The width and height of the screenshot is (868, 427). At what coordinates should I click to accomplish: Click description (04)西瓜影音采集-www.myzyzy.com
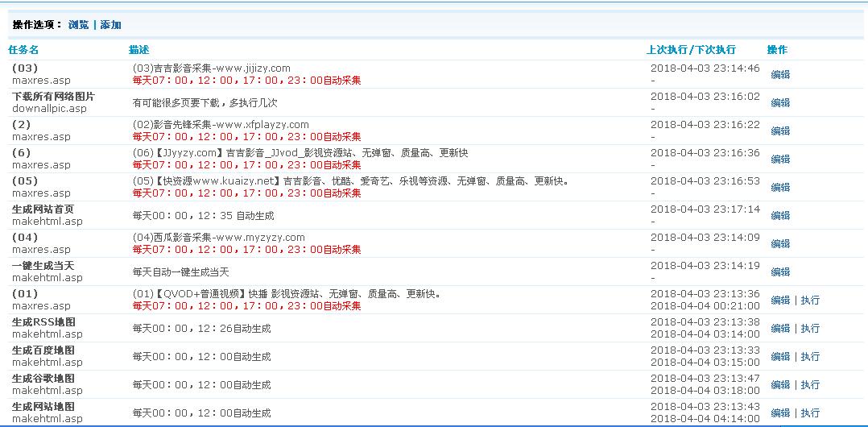219,238
